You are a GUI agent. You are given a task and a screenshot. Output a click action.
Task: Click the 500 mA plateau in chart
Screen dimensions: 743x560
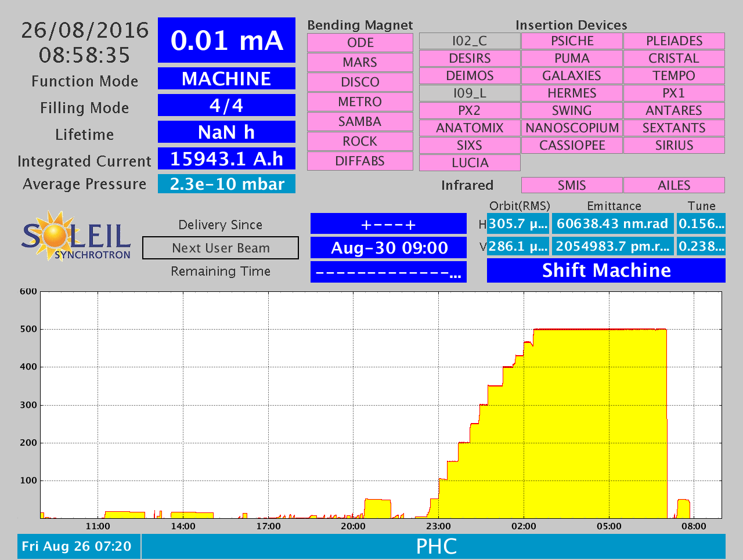600,330
